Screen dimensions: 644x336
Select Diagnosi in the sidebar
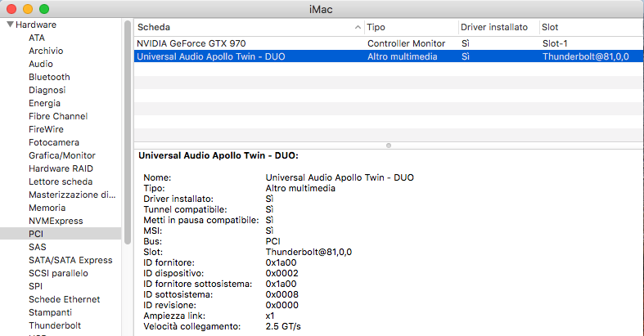click(x=47, y=90)
